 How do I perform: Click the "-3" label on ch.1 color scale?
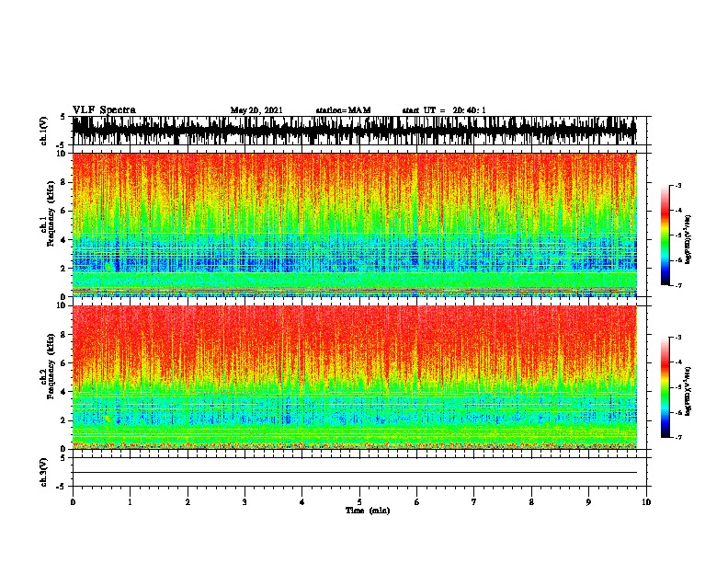pyautogui.click(x=678, y=186)
